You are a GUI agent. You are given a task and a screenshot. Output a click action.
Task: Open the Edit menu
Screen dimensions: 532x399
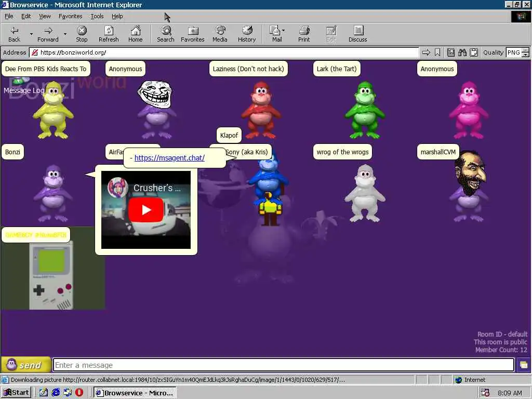(26, 16)
